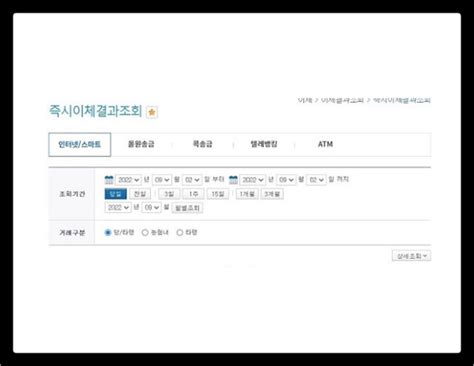This screenshot has height=366, width=474.
Task: Click the favorite star icon beside the title
Action: pos(152,112)
